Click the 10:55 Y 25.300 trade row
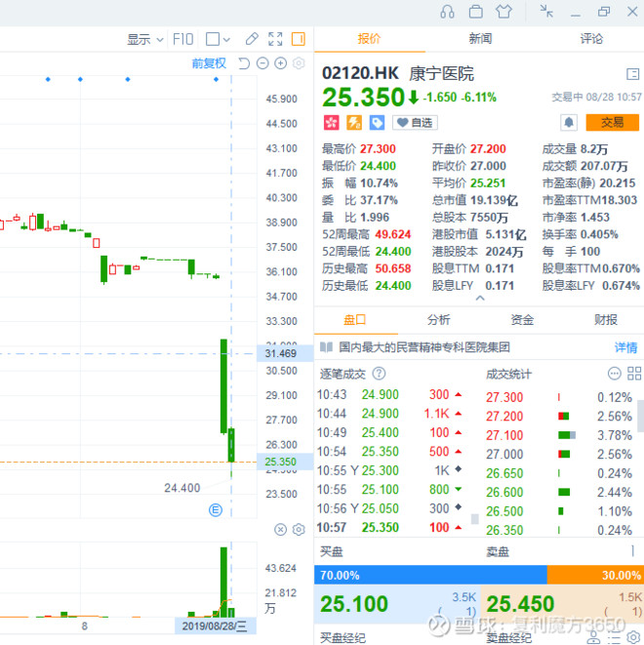This screenshot has height=645, width=644. pos(390,470)
